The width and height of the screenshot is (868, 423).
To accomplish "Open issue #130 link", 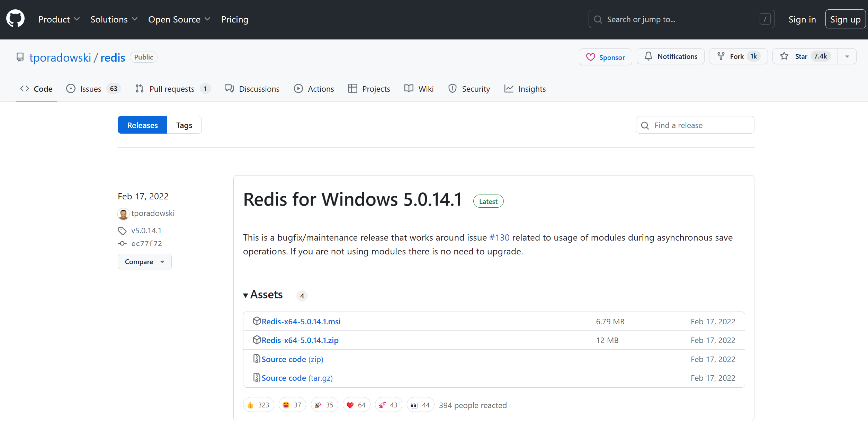I will click(x=499, y=237).
